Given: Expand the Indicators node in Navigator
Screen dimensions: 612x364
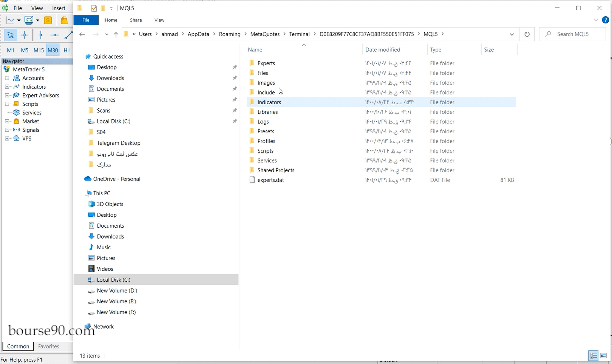Looking at the screenshot, I should [x=7, y=87].
